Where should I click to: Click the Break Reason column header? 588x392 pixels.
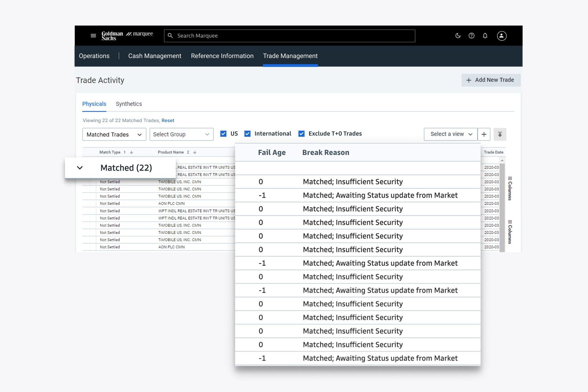(326, 153)
